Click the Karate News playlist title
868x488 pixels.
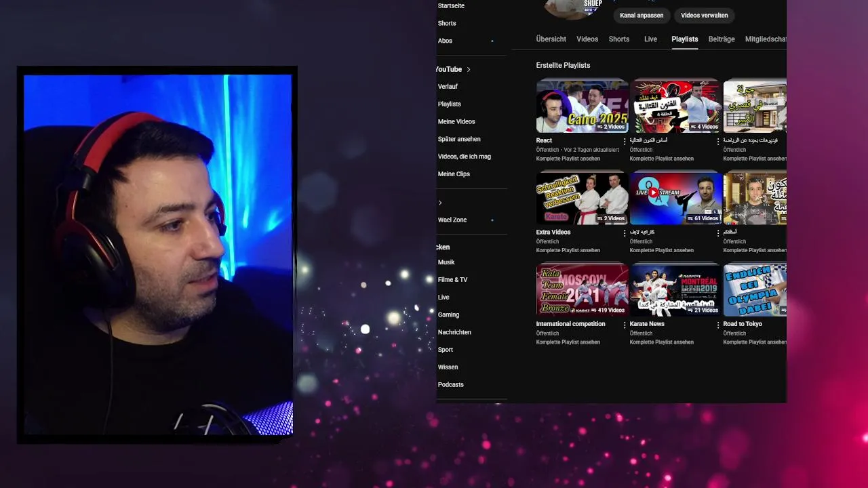647,324
